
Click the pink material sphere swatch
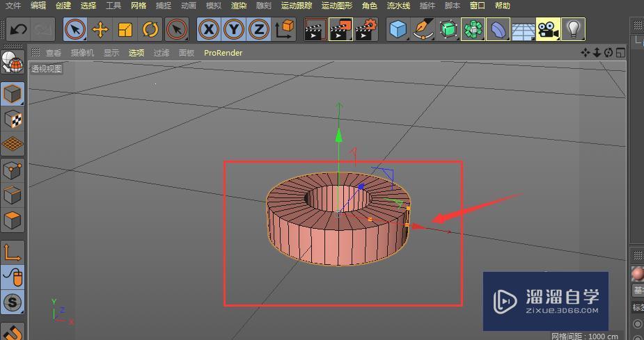pyautogui.click(x=638, y=273)
